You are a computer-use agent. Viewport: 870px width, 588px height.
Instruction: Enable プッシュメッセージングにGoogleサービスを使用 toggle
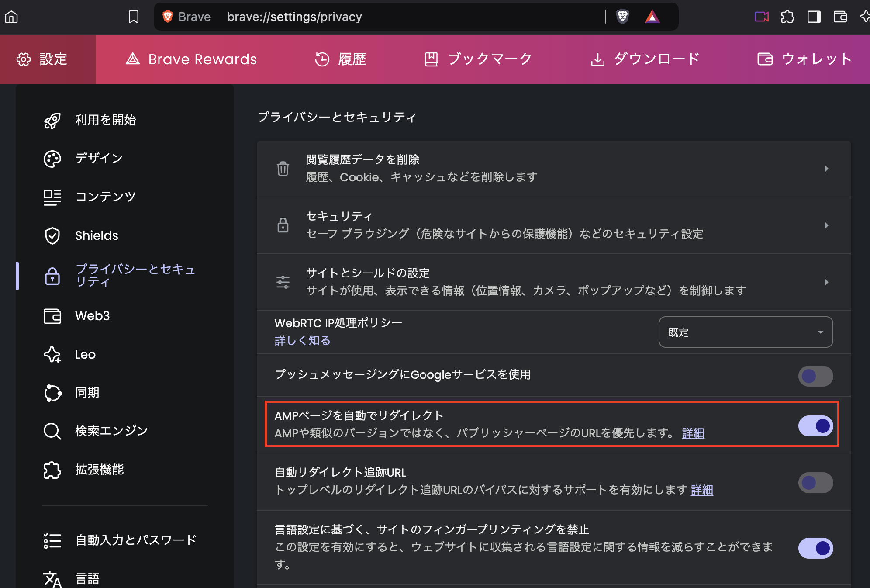[815, 376]
